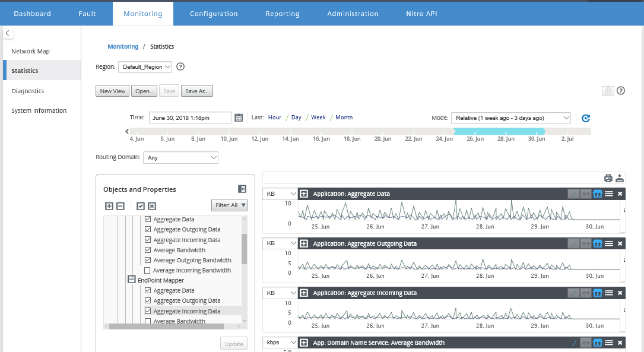Click expand-all plus icon in Objects toolbar
The image size is (644, 352).
pyautogui.click(x=109, y=206)
